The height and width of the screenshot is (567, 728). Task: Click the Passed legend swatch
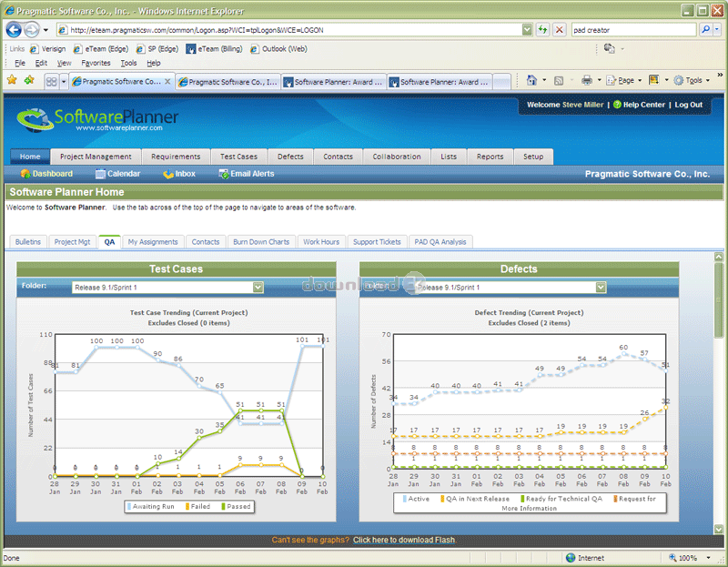pyautogui.click(x=223, y=506)
